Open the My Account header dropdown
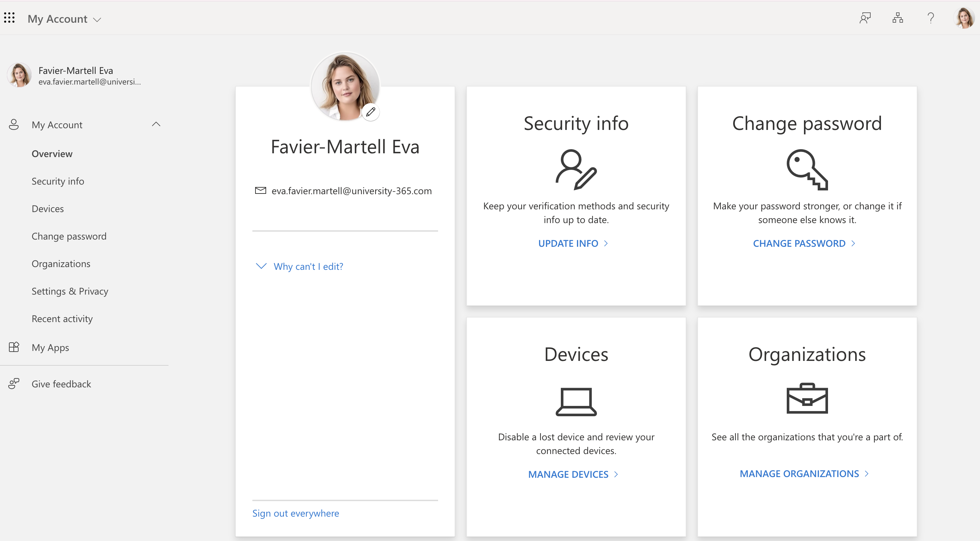This screenshot has height=541, width=980. pos(65,19)
